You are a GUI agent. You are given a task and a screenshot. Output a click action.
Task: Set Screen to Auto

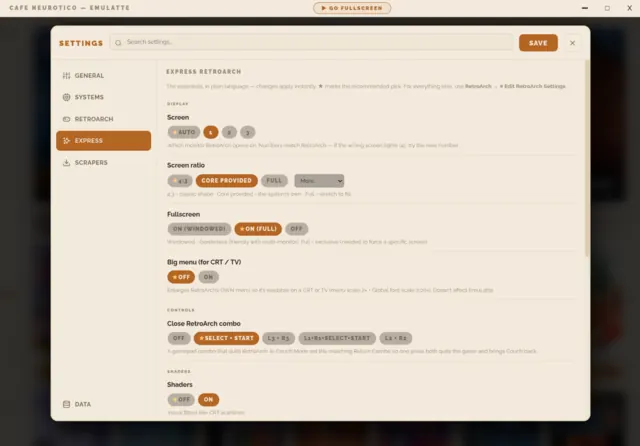tap(184, 132)
